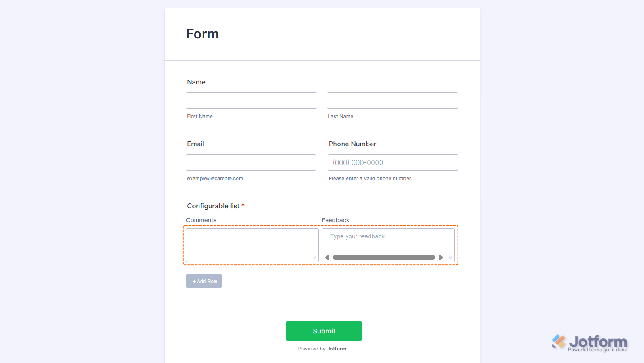Select the Phone Number input field
This screenshot has width=644, height=363.
click(x=393, y=162)
